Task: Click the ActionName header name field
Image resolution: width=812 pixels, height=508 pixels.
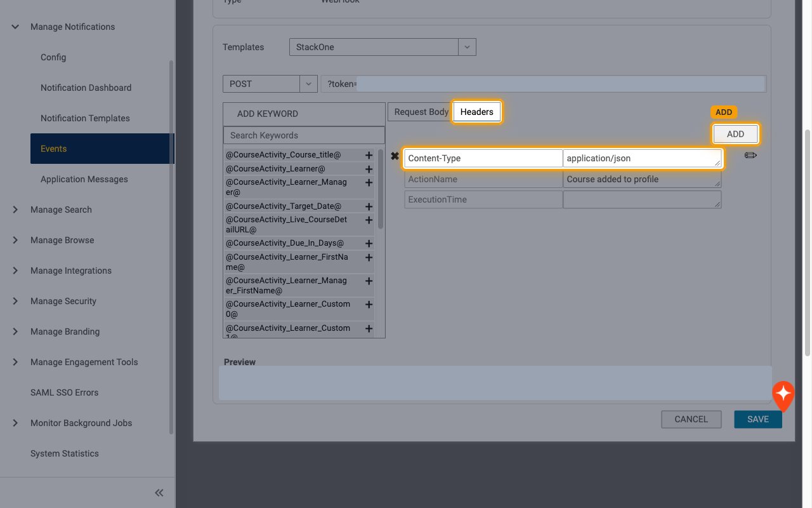Action: point(483,179)
